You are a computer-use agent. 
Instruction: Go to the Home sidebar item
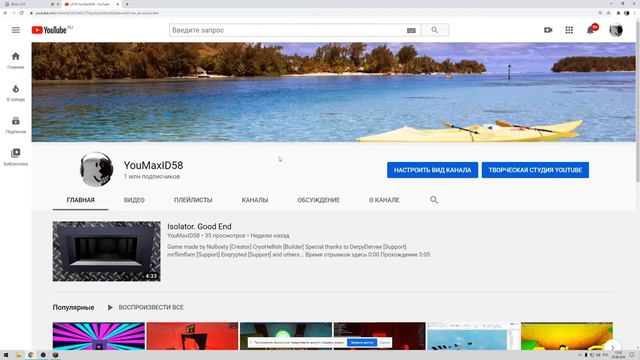point(16,60)
